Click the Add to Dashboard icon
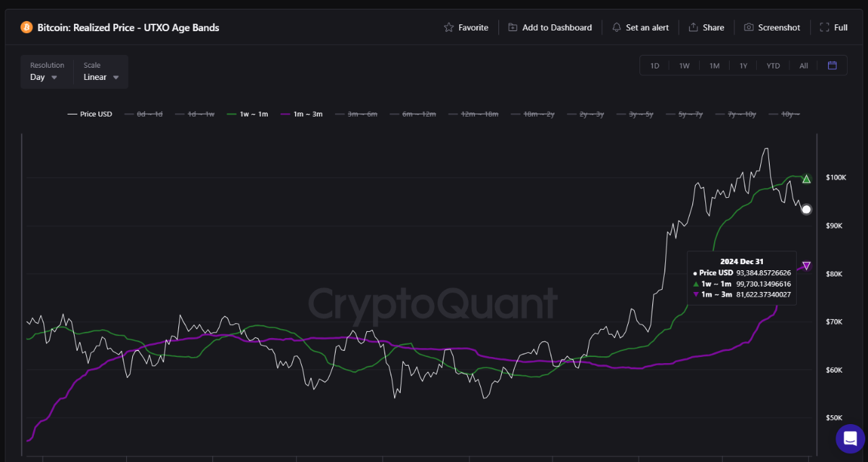This screenshot has width=868, height=462. click(512, 27)
